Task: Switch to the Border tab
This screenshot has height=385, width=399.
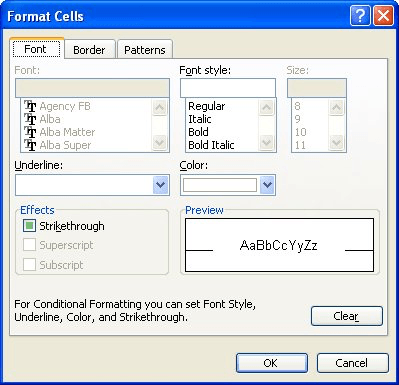Action: tap(89, 50)
